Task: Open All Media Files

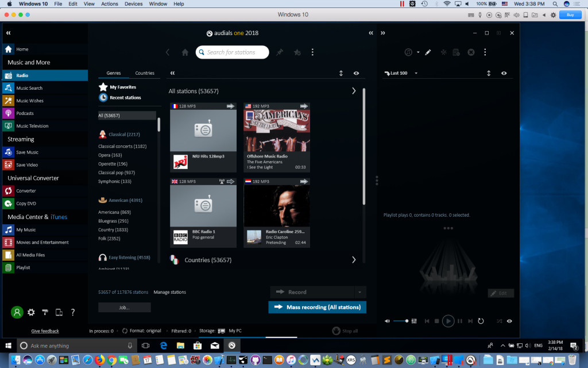Action: [45, 255]
